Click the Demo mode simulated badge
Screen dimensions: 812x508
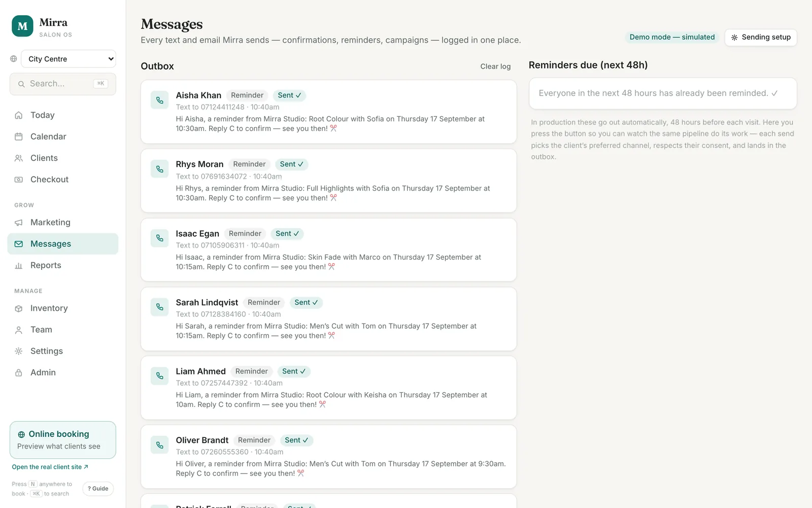click(672, 37)
